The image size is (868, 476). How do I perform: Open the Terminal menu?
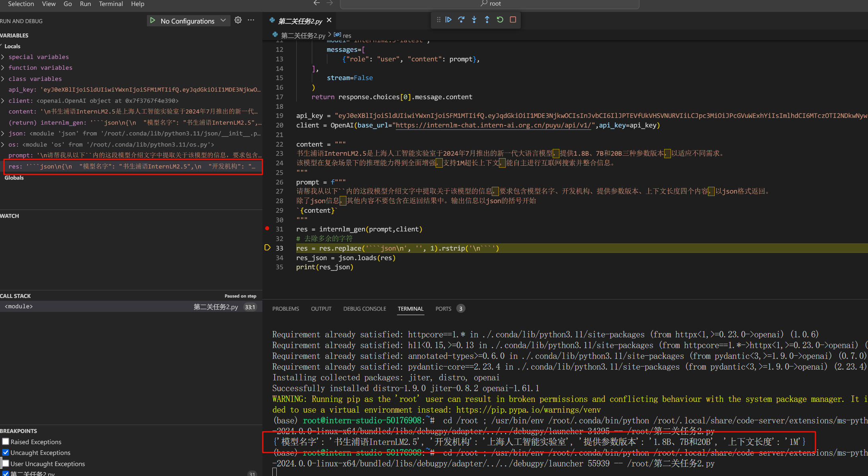pos(111,4)
